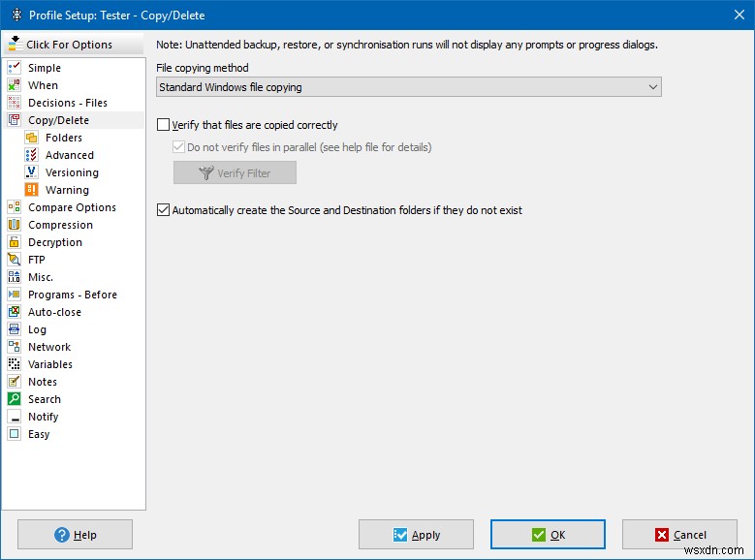The height and width of the screenshot is (560, 755).
Task: Enable verify that files are copied correctly
Action: click(x=163, y=125)
